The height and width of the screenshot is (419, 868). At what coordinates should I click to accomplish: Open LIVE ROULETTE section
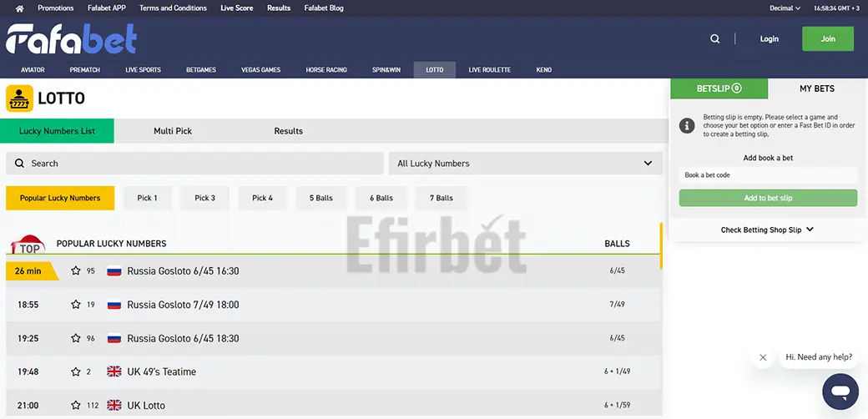tap(489, 70)
